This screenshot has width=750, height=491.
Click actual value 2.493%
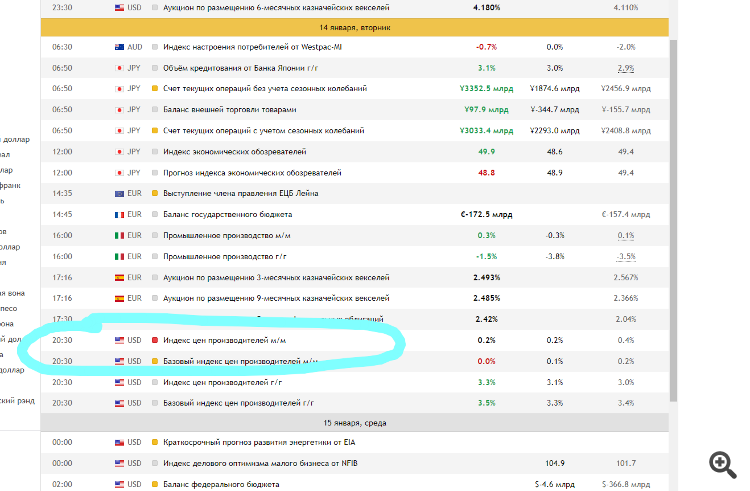pos(486,277)
